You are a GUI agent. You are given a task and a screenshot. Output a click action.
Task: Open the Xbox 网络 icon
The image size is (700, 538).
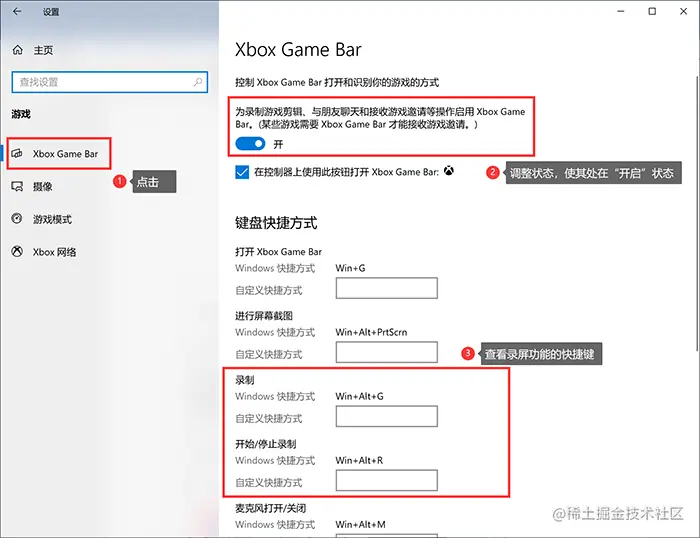17,251
